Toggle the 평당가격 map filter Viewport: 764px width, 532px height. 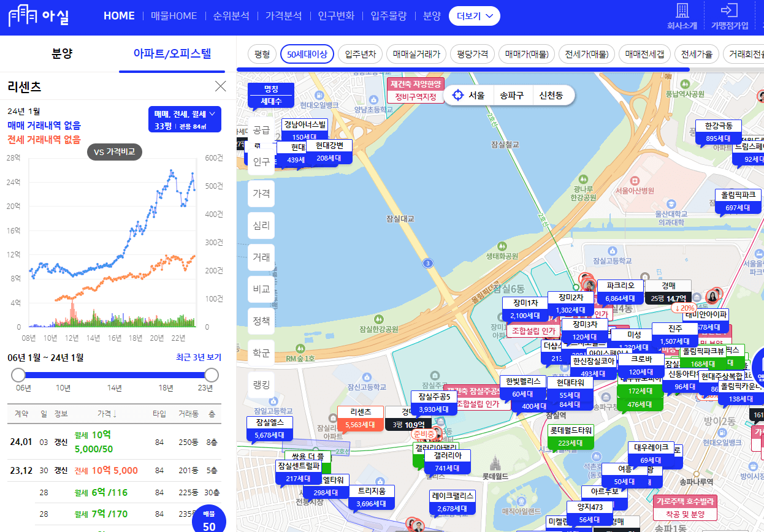(x=472, y=54)
